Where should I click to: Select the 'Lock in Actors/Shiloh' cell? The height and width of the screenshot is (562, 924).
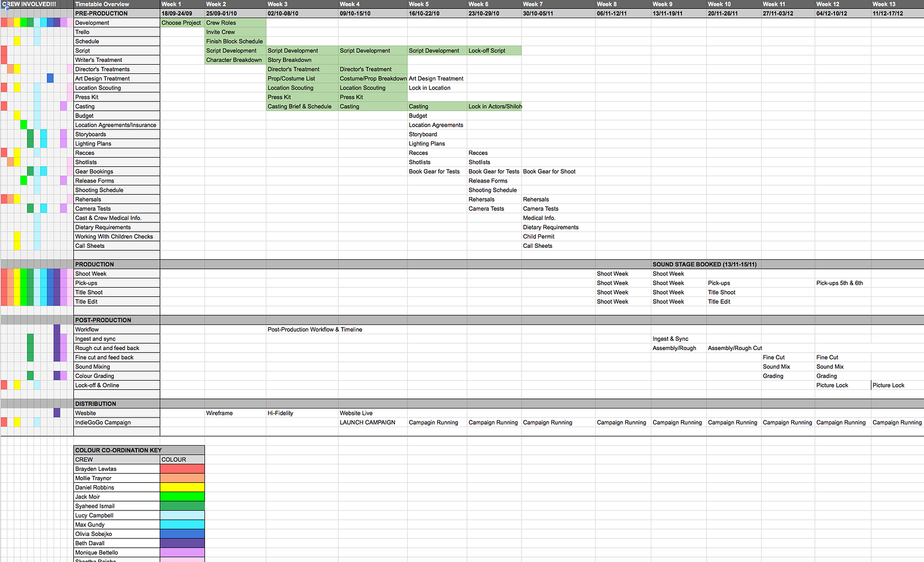(495, 106)
